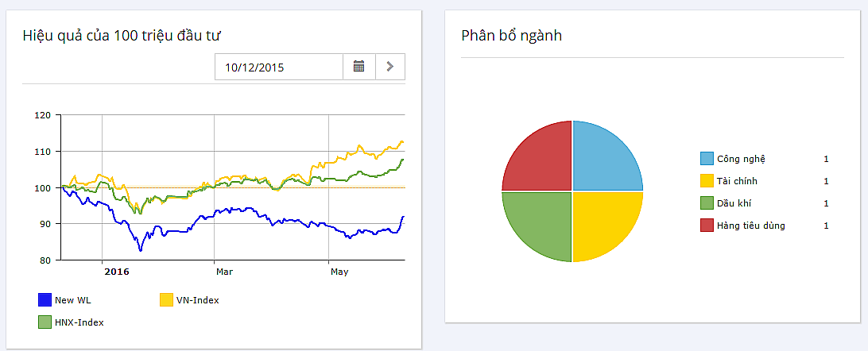Image resolution: width=868 pixels, height=351 pixels.
Task: Click the Hàng tiêu dùng legend color box
Action: [x=707, y=226]
